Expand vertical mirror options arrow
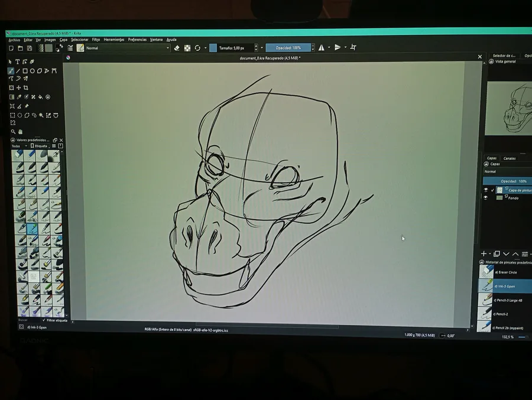The width and height of the screenshot is (532, 400). tap(345, 47)
